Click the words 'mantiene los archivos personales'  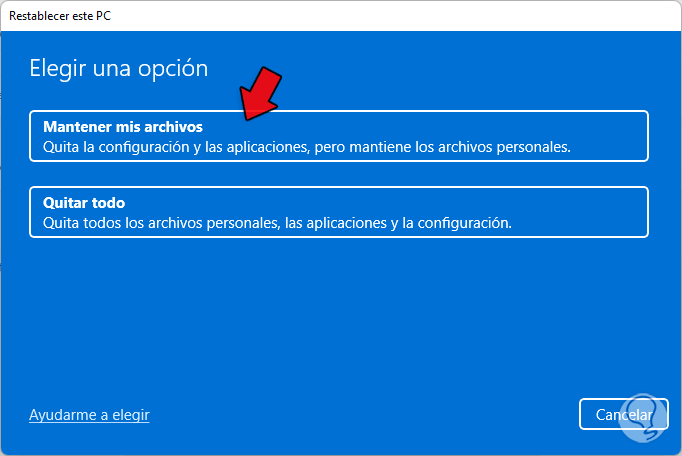click(460, 147)
